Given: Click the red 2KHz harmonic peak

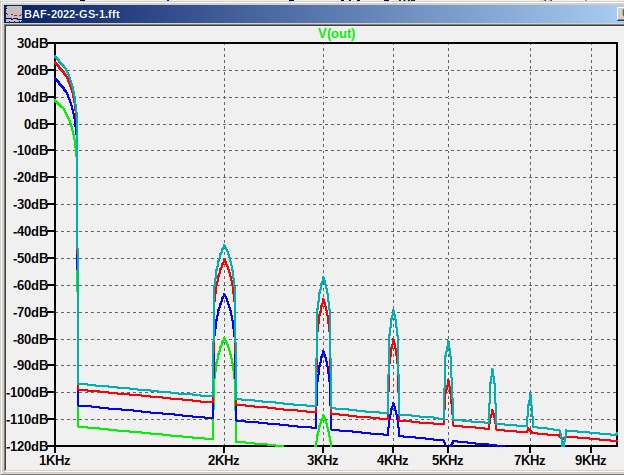Looking at the screenshot, I should (224, 260).
